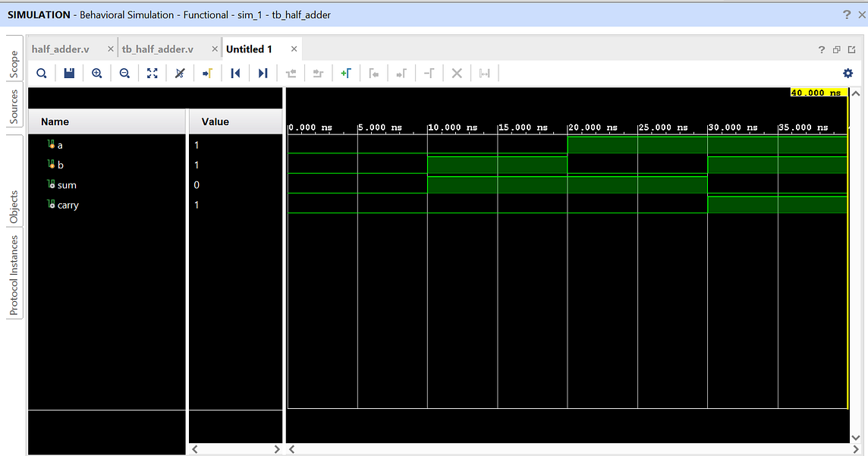This screenshot has height=456, width=868.
Task: Zoom in on the waveform
Action: (96, 73)
